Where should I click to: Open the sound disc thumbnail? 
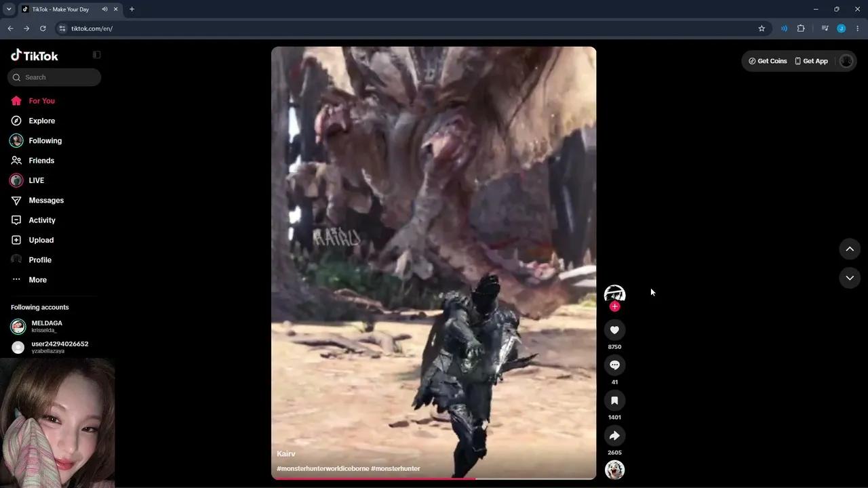coord(614,470)
